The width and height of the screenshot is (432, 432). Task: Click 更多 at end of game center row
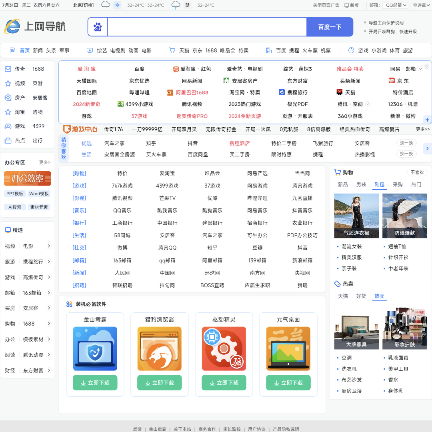[x=423, y=129]
